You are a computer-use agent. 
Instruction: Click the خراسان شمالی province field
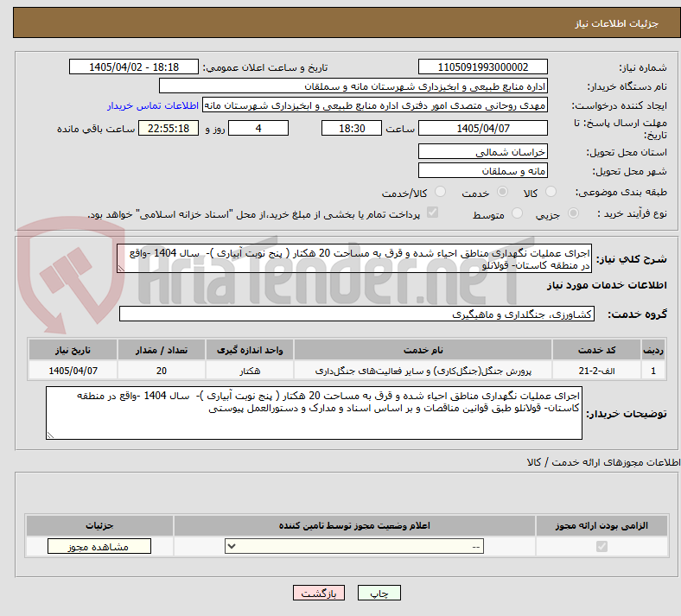pyautogui.click(x=482, y=151)
